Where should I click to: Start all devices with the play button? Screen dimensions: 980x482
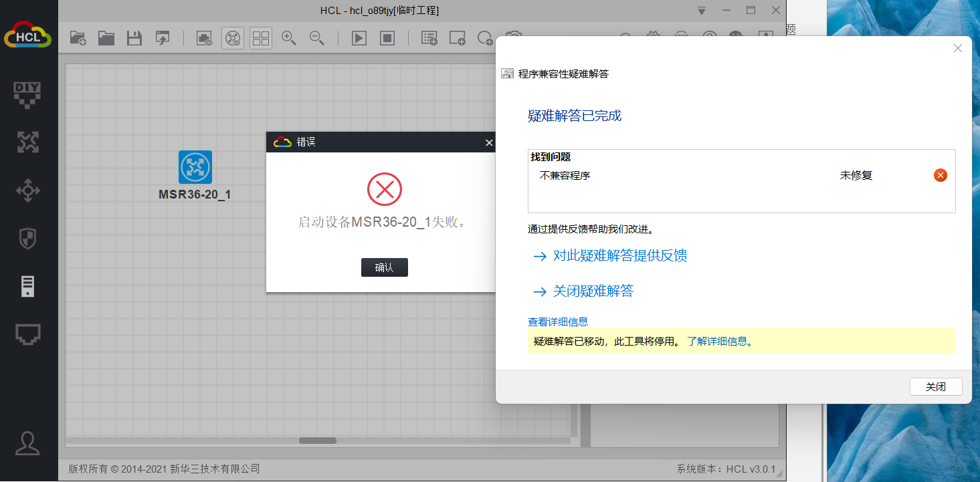[359, 38]
